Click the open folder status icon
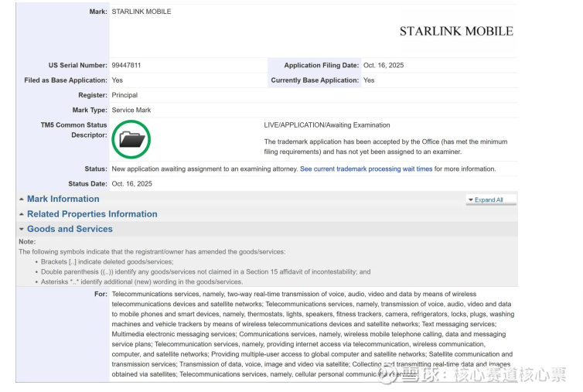This screenshot has height=392, width=583. point(131,139)
